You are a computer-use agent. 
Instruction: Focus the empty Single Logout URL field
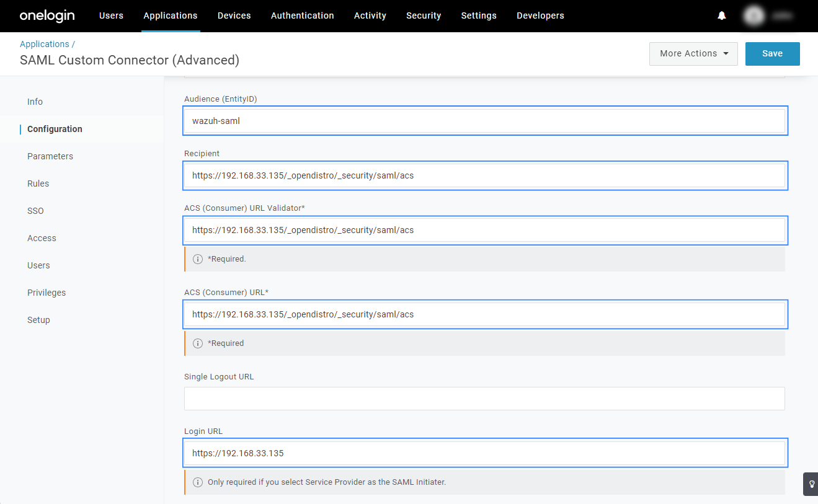[484, 399]
